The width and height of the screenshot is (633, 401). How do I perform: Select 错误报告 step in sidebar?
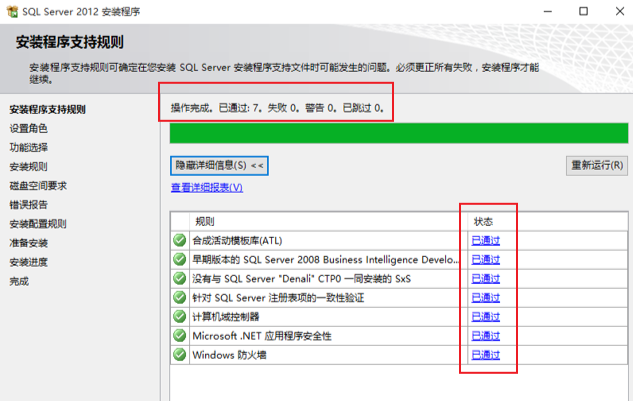(x=29, y=205)
